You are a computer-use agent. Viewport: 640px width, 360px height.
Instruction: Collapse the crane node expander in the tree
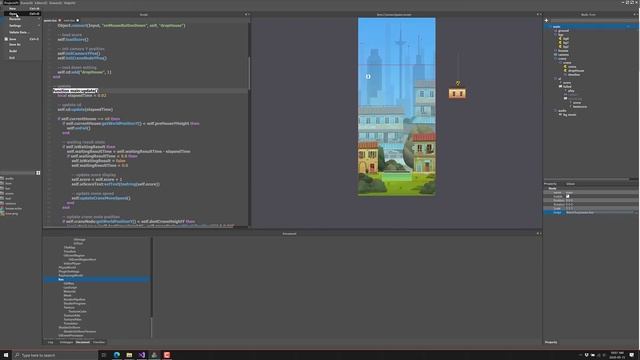[556, 59]
